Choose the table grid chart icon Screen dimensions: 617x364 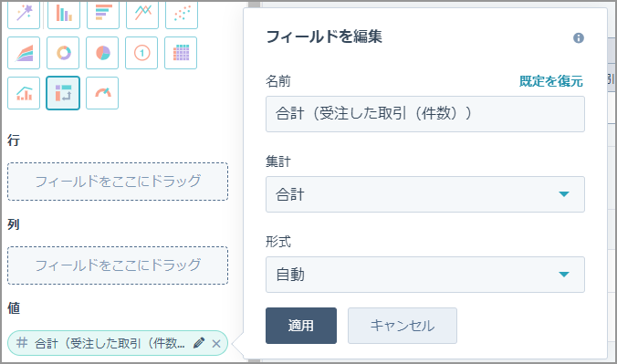coord(181,53)
